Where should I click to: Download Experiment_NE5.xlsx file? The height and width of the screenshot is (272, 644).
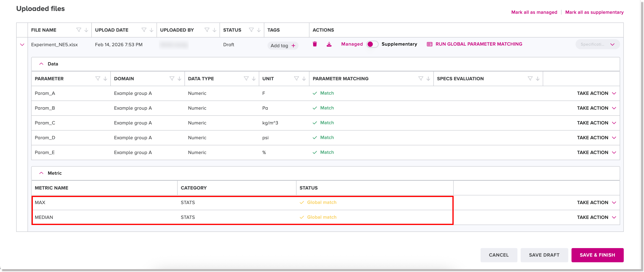pyautogui.click(x=329, y=44)
